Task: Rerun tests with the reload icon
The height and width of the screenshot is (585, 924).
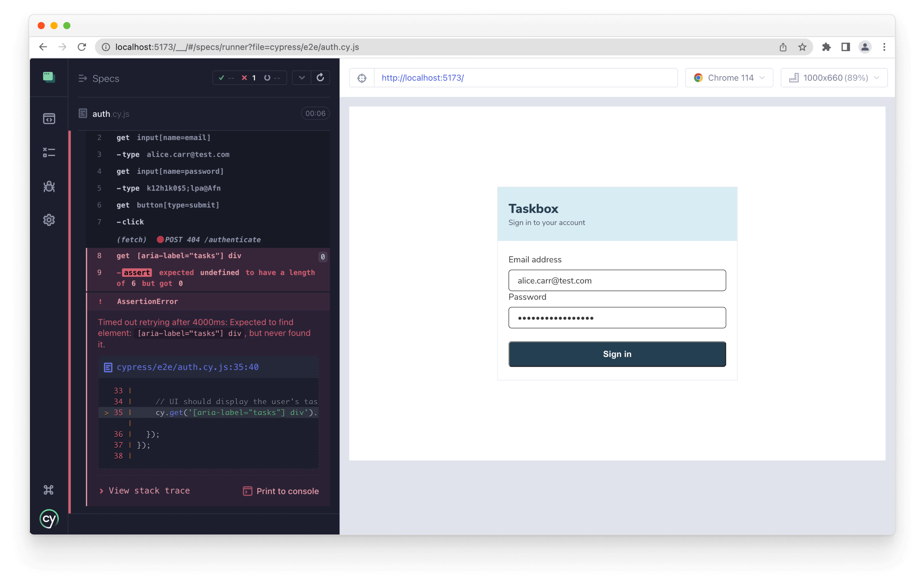Action: click(320, 78)
